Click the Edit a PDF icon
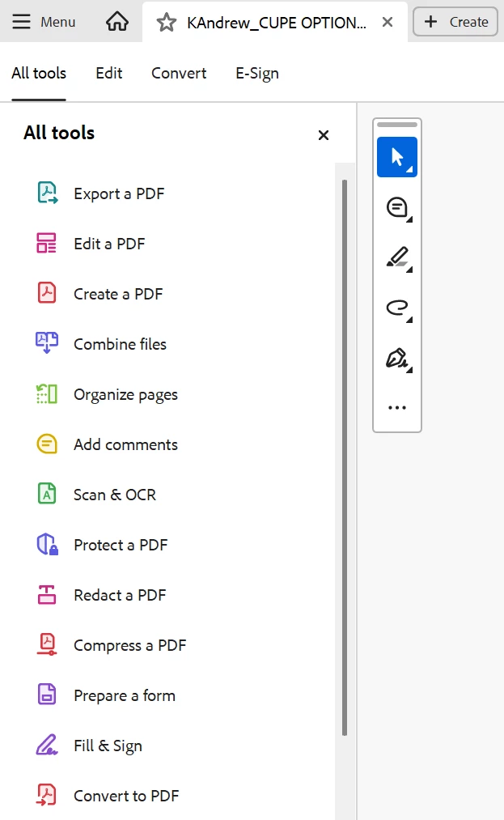504x820 pixels. coord(47,243)
